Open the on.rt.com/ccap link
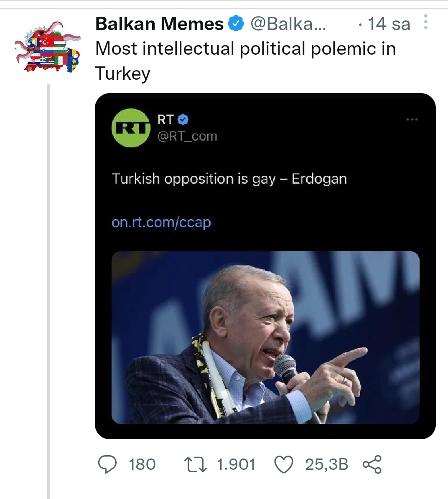 coord(161,222)
